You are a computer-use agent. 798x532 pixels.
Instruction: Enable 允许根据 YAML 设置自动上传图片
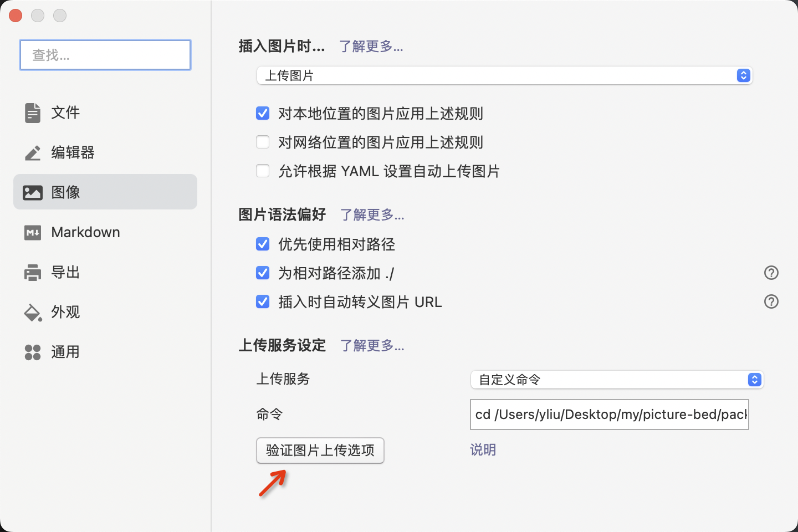click(x=262, y=171)
